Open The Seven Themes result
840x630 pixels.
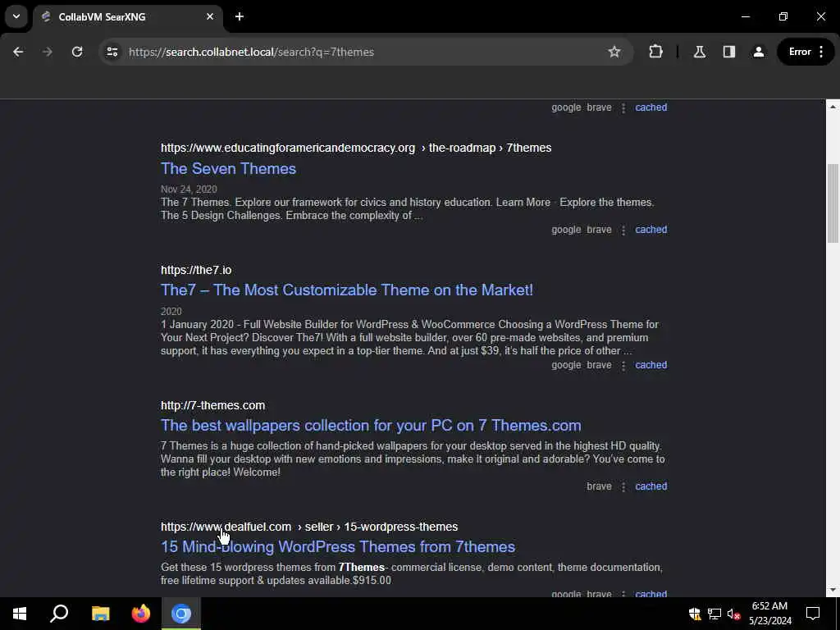point(228,169)
